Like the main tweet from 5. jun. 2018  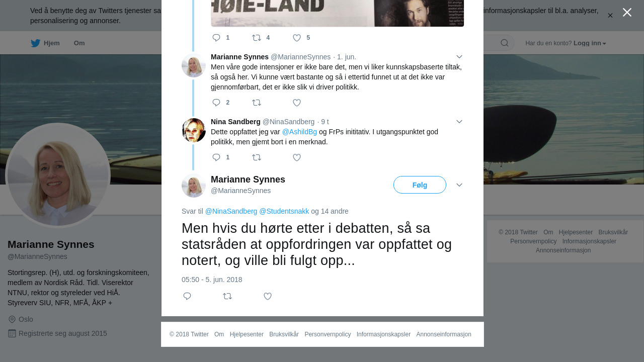268,296
